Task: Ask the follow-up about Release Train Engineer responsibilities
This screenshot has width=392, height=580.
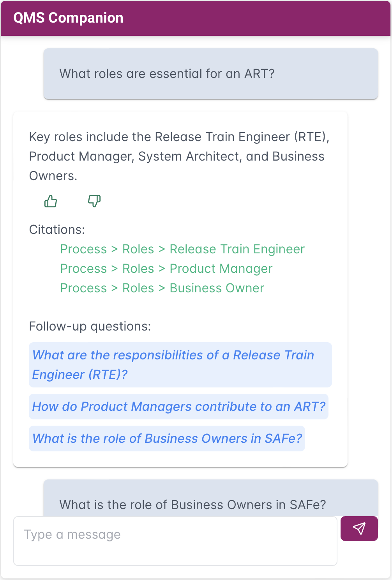Action: (x=180, y=365)
